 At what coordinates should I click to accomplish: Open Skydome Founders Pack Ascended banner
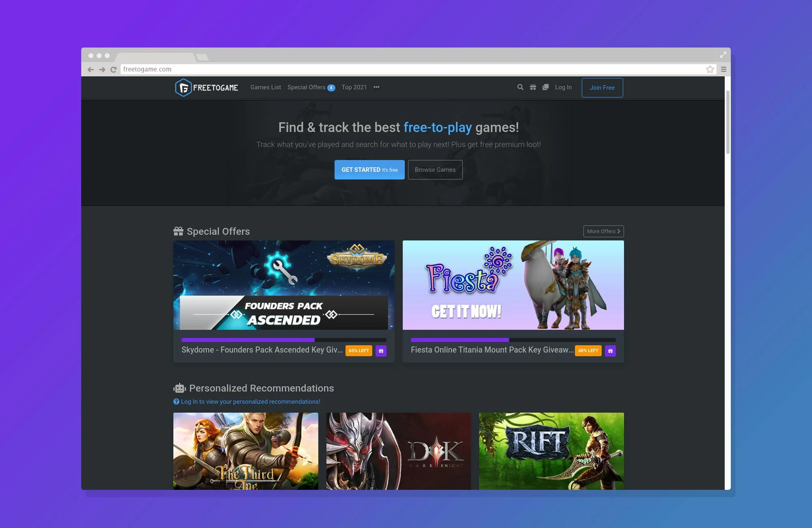pos(284,285)
